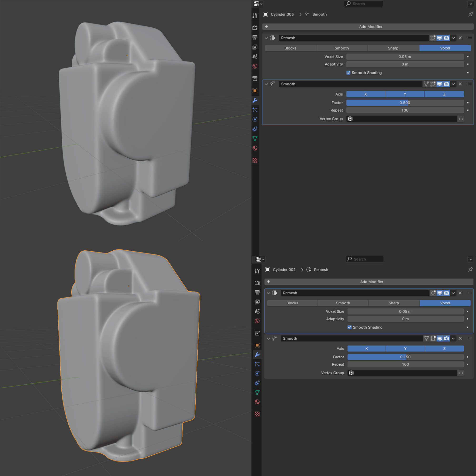Switch Cylinder.003 Remesh mode to Sharp
The height and width of the screenshot is (476, 476).
tap(393, 48)
